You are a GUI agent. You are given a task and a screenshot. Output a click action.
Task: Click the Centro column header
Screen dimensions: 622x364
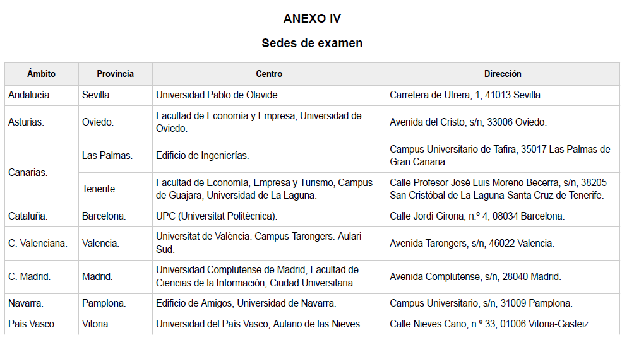click(x=269, y=74)
